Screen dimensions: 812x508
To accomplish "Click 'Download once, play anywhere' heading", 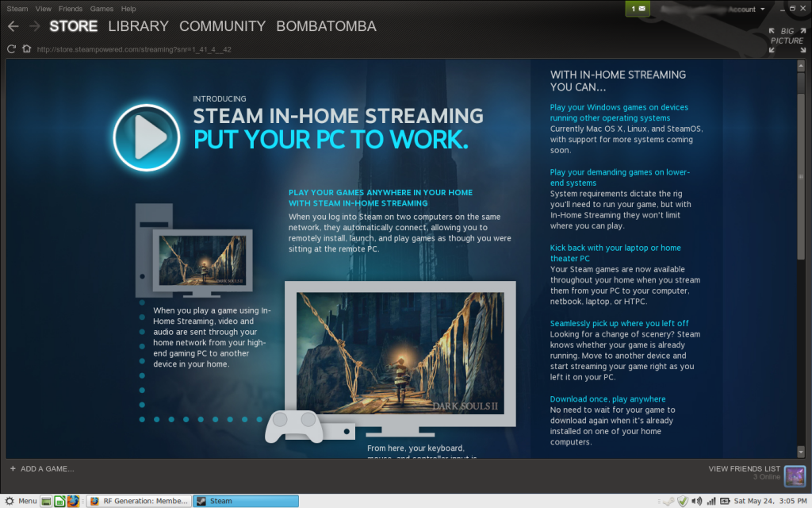I will (608, 399).
